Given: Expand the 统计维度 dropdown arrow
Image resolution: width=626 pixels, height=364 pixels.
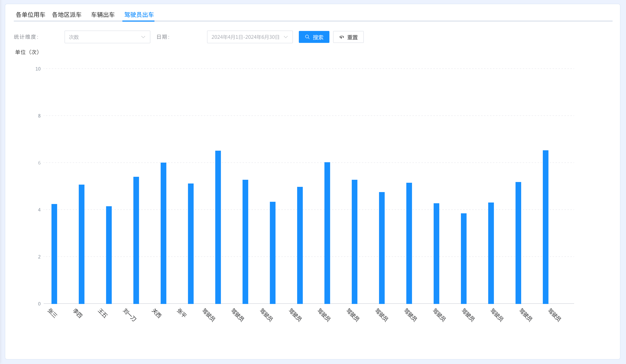Looking at the screenshot, I should (143, 37).
